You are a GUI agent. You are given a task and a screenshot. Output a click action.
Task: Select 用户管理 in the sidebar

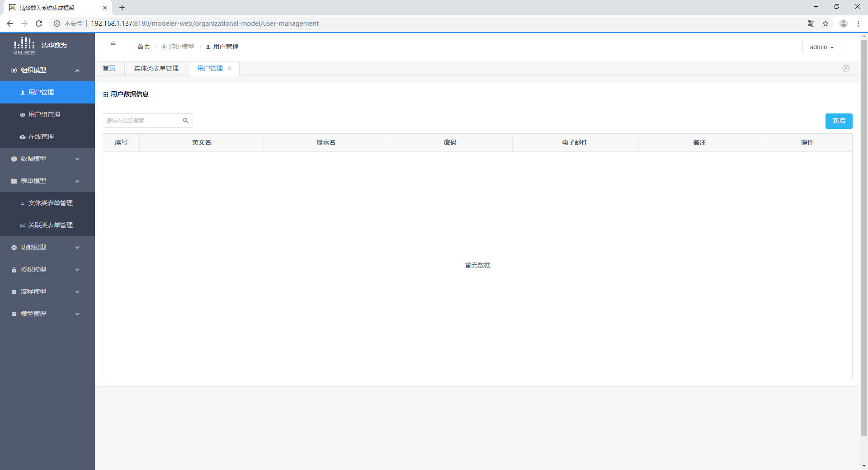coord(47,92)
